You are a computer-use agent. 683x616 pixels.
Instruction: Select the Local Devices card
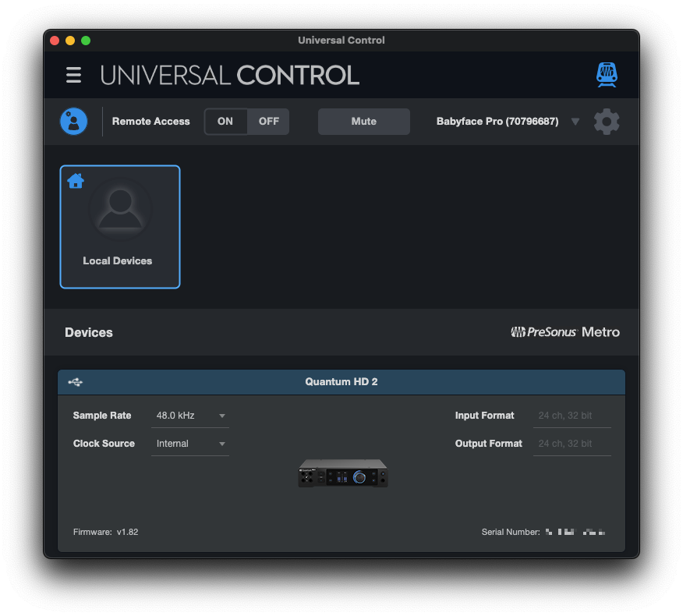[x=120, y=227]
